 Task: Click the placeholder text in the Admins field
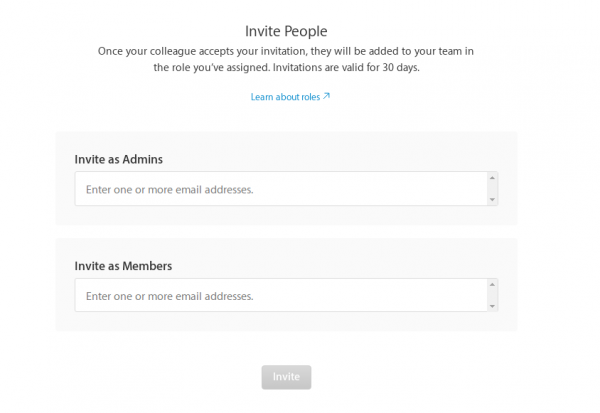tap(170, 189)
